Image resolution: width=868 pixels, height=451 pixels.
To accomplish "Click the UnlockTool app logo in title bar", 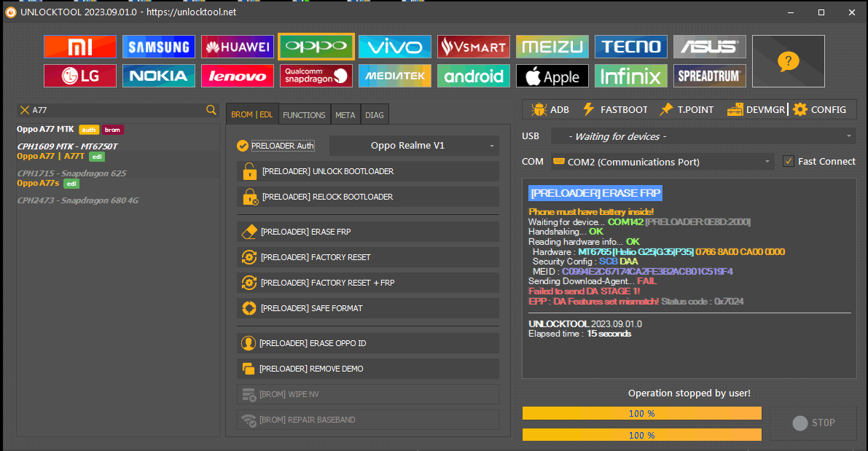I will click(x=10, y=12).
